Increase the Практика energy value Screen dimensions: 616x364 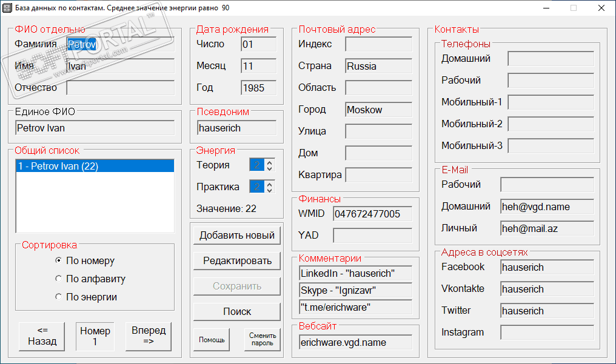269,184
